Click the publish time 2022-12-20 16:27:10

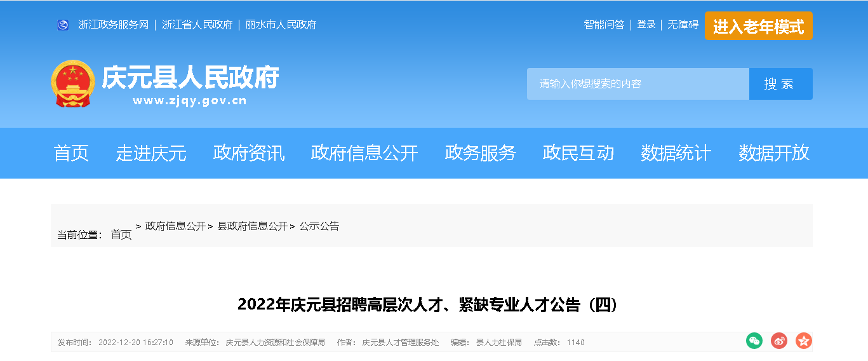click(136, 342)
